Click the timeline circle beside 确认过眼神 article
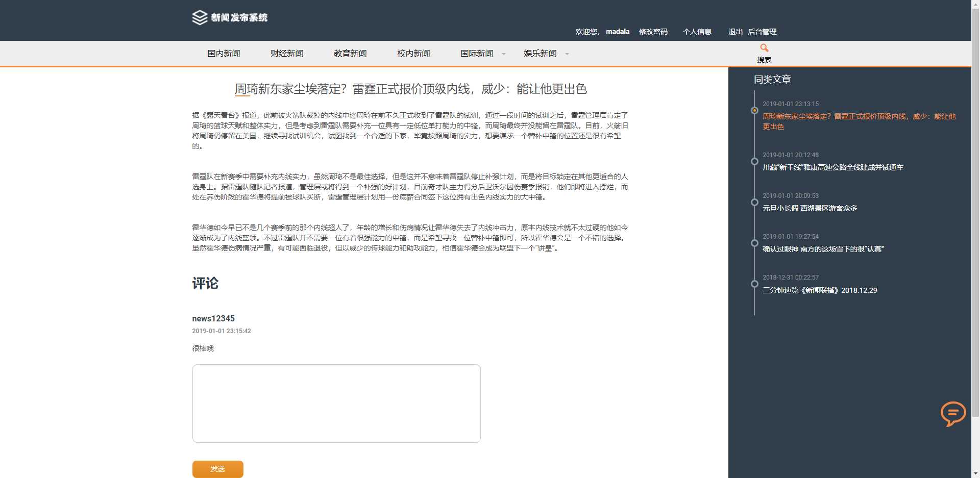The height and width of the screenshot is (478, 980). (x=755, y=243)
